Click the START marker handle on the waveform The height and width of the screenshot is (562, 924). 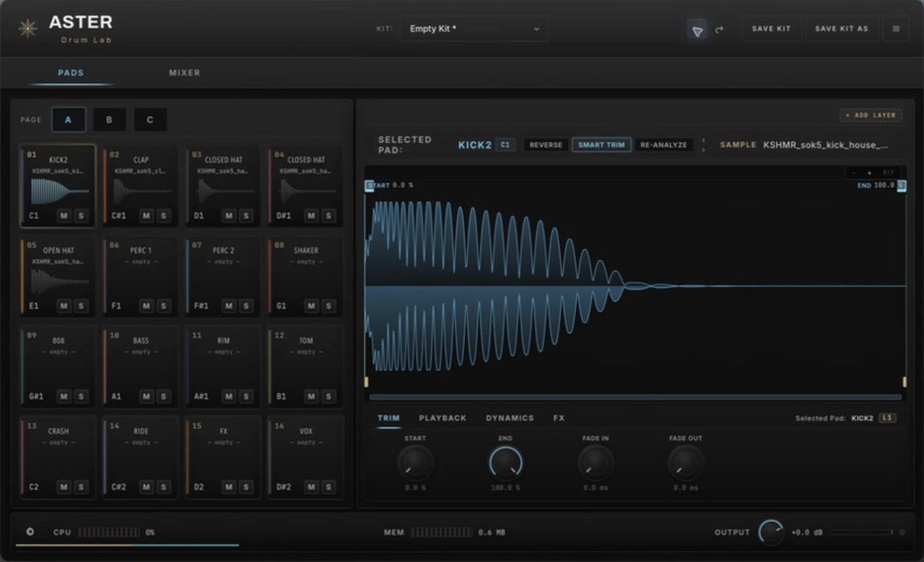(370, 186)
